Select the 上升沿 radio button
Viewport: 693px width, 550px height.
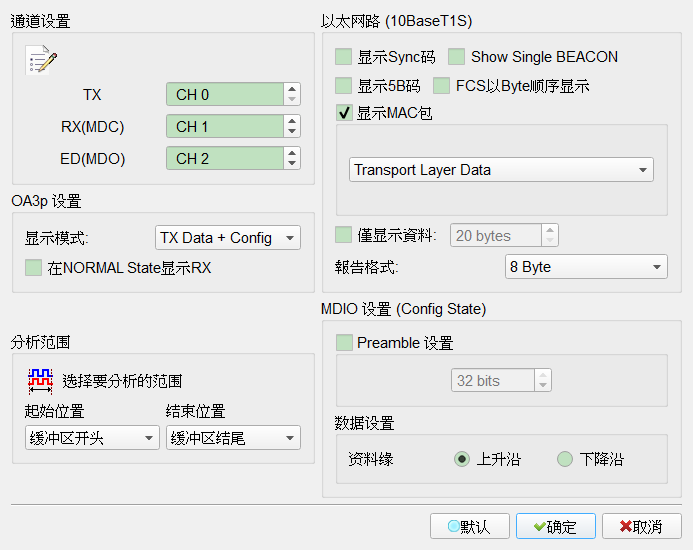(x=462, y=459)
